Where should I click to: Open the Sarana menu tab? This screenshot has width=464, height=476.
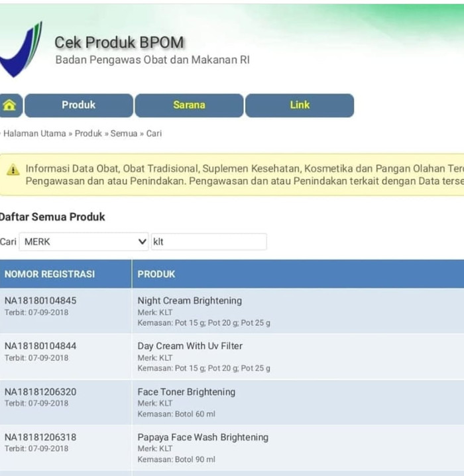pos(189,105)
